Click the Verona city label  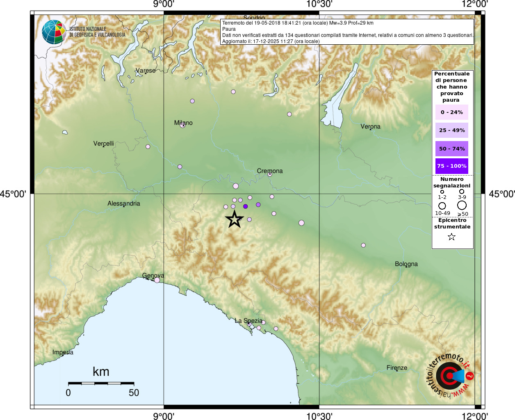370,126
